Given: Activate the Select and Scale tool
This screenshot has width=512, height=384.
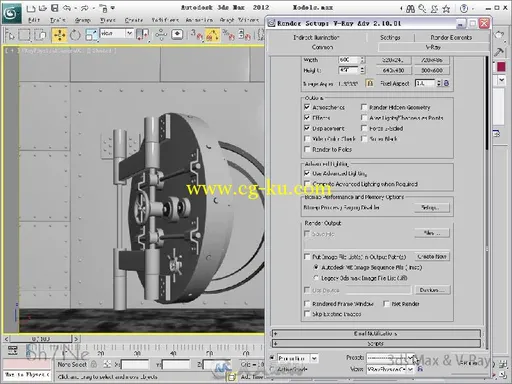Looking at the screenshot, I should pyautogui.click(x=92, y=35).
